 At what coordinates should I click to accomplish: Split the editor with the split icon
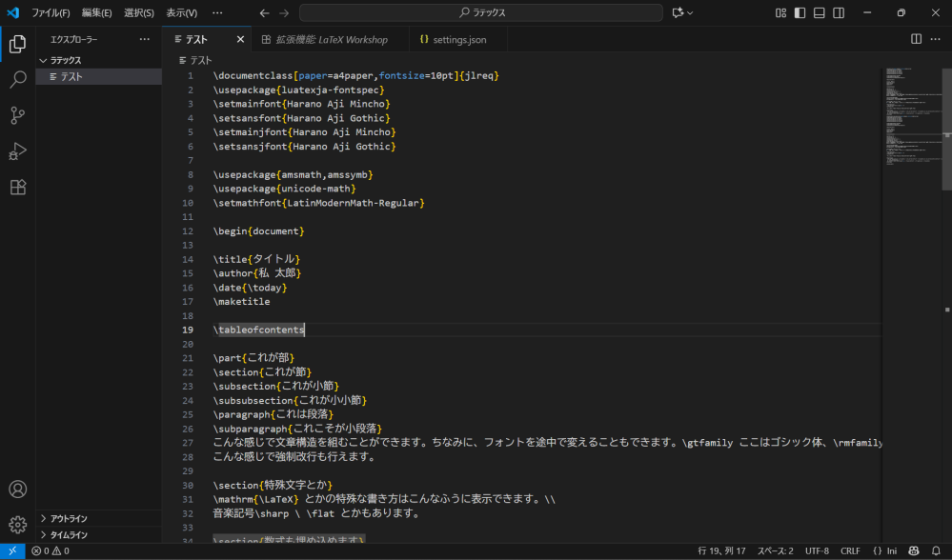pos(916,38)
